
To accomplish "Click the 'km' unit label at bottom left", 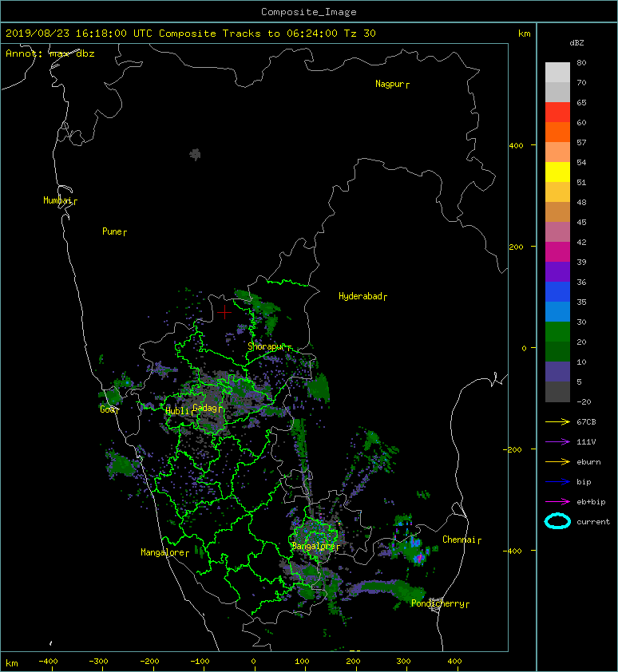I will pyautogui.click(x=12, y=663).
